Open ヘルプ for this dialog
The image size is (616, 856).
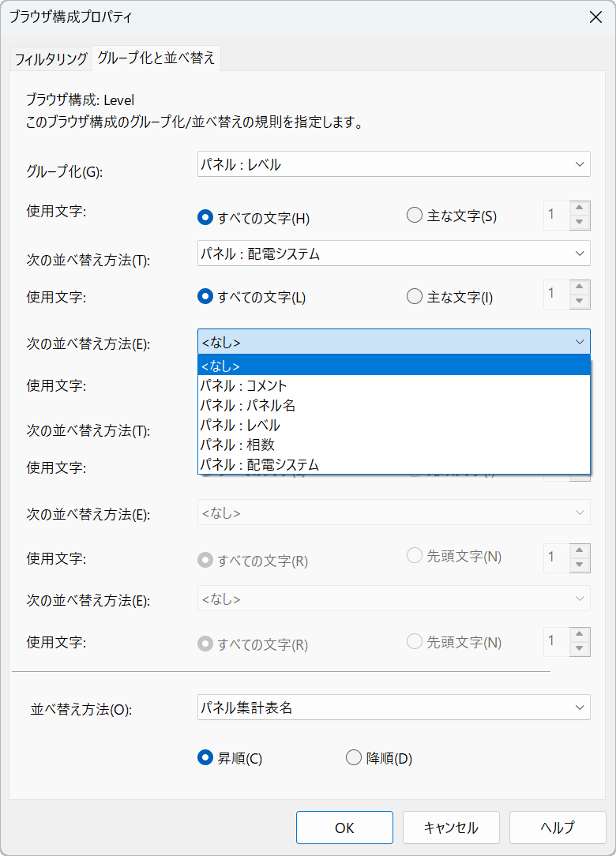pos(558,828)
